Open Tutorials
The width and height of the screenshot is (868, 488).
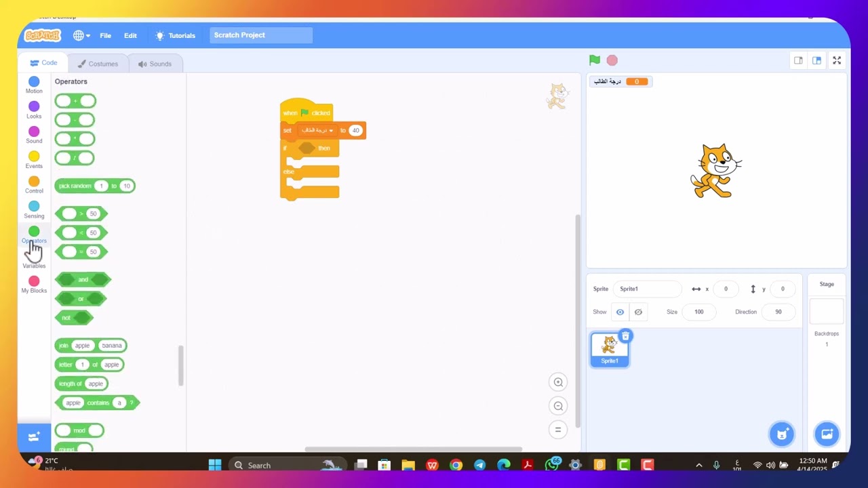click(175, 35)
